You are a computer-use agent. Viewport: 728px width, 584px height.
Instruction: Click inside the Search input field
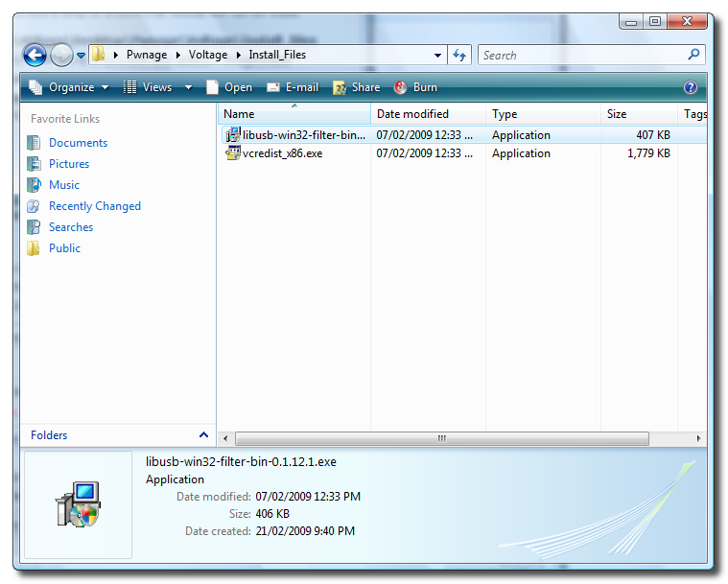(x=580, y=56)
